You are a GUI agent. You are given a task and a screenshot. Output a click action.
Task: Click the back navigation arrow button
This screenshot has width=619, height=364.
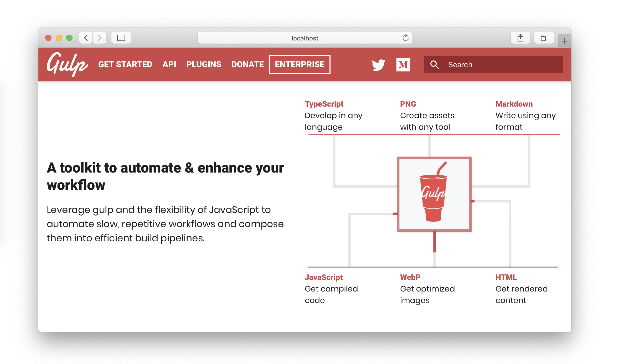tap(85, 38)
